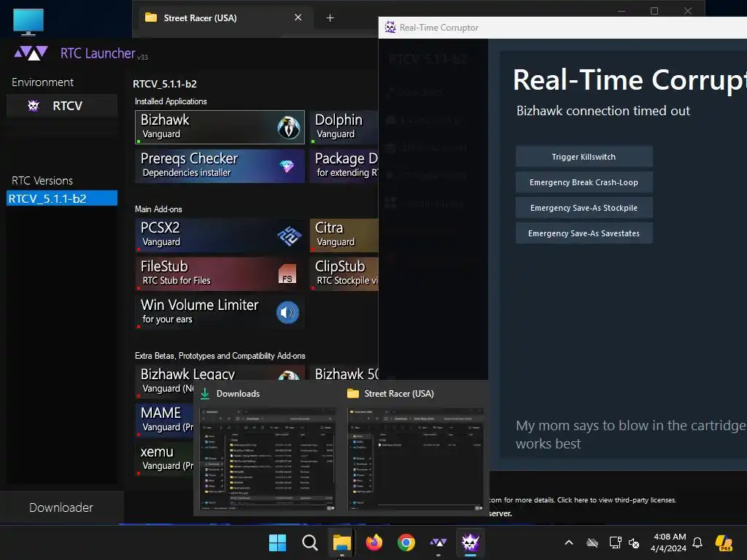Click the Downloads arrow icon in the preview

205,393
